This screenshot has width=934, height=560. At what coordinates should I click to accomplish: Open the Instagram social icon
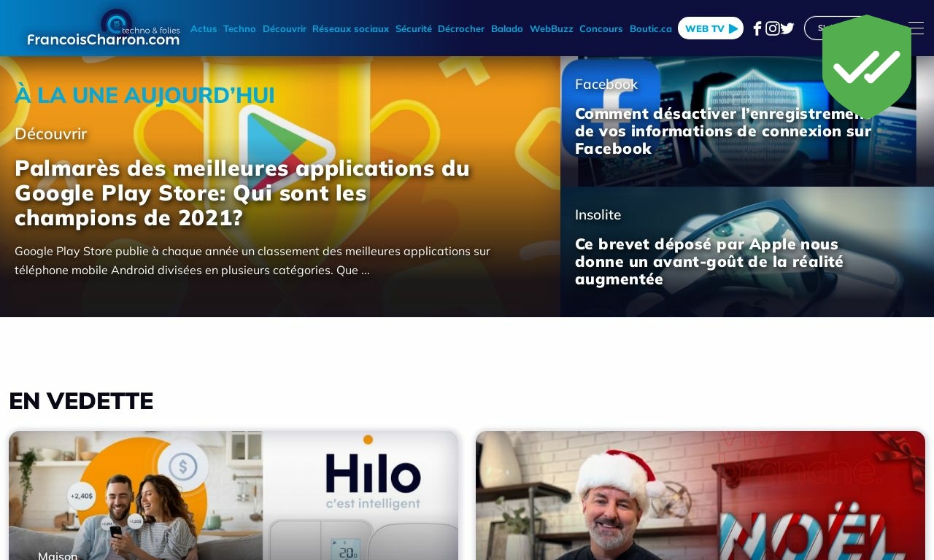(x=773, y=28)
